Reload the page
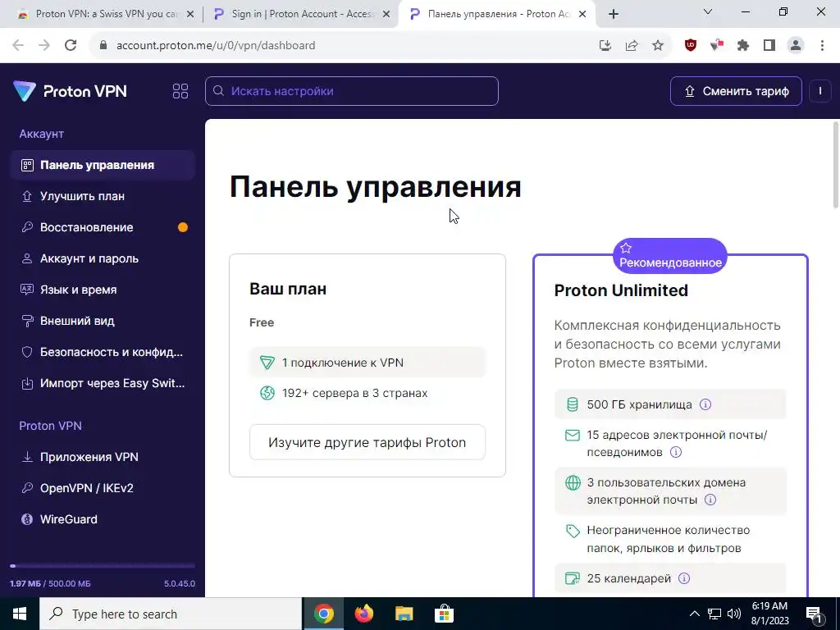Image resolution: width=840 pixels, height=630 pixels. pyautogui.click(x=71, y=46)
